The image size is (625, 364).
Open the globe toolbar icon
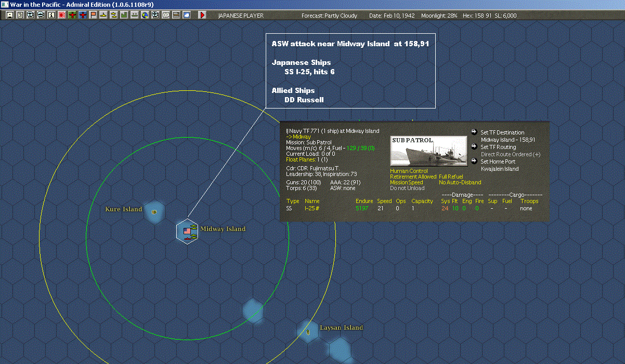[x=145, y=15]
